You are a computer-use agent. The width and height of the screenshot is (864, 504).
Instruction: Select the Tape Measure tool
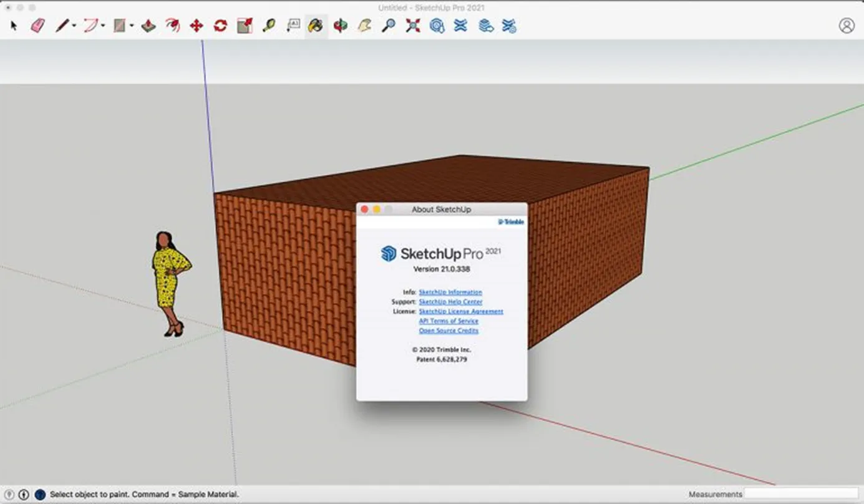pyautogui.click(x=268, y=26)
